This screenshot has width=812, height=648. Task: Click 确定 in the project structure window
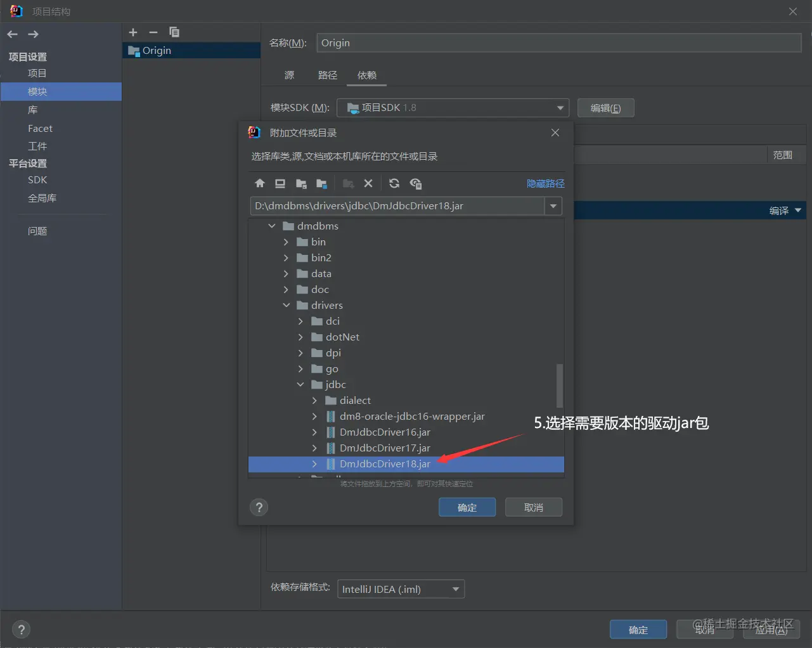(638, 630)
